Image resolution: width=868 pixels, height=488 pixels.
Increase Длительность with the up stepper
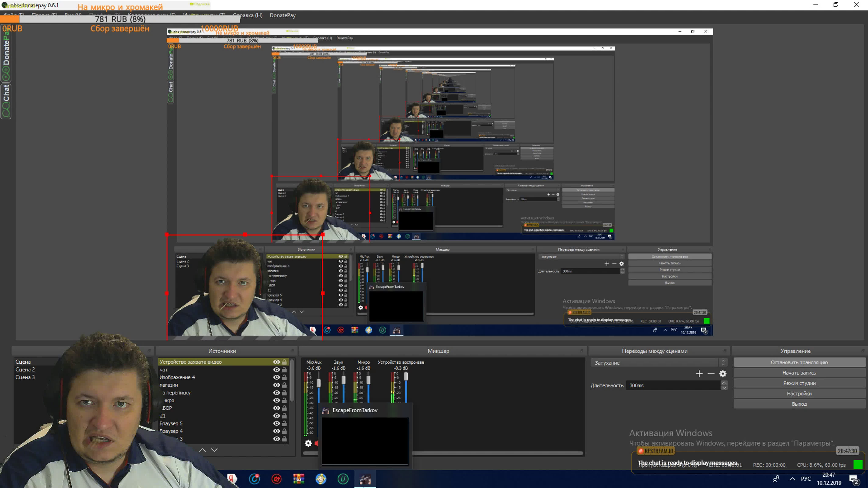point(724,383)
